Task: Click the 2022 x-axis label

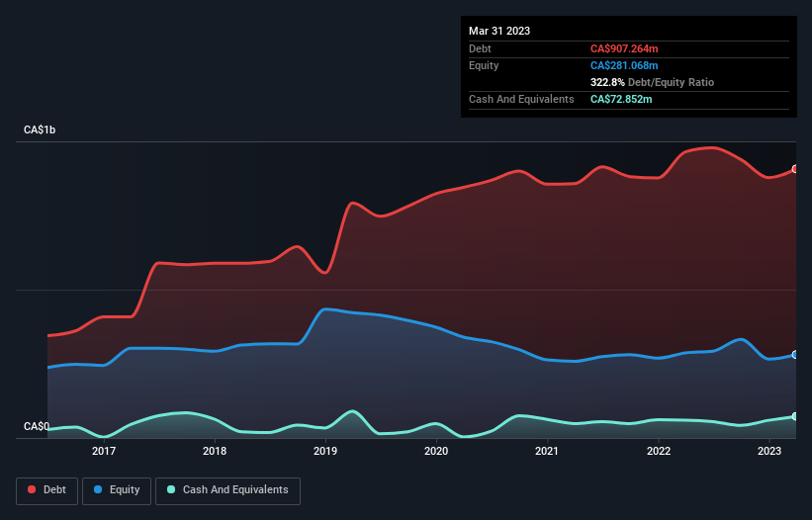Action: point(659,451)
